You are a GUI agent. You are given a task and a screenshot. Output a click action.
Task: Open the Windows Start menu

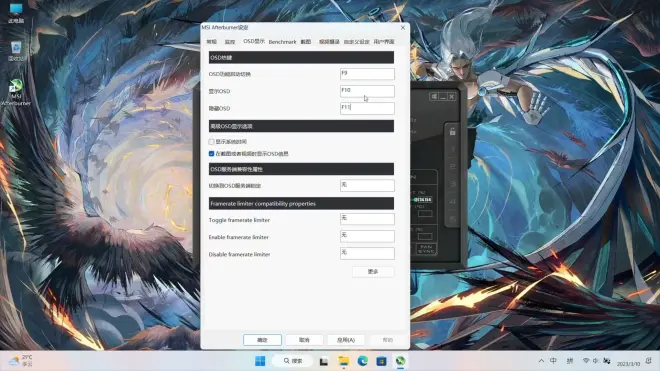point(260,361)
